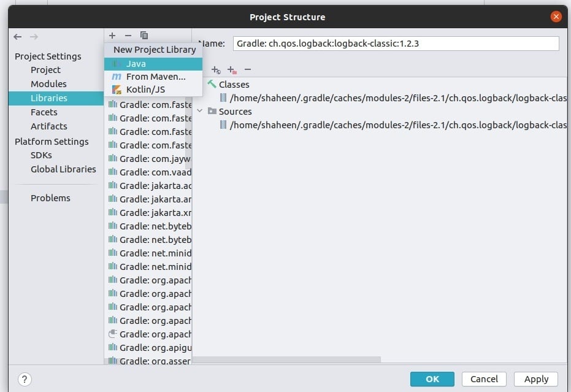Select the Classes tree node
The image size is (571, 392).
[234, 85]
